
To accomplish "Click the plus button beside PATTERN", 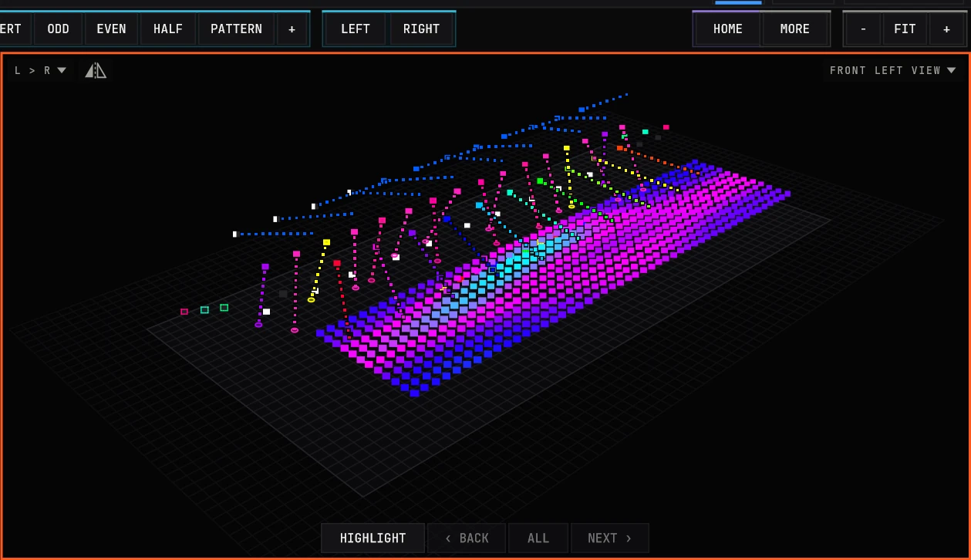I will tap(292, 29).
